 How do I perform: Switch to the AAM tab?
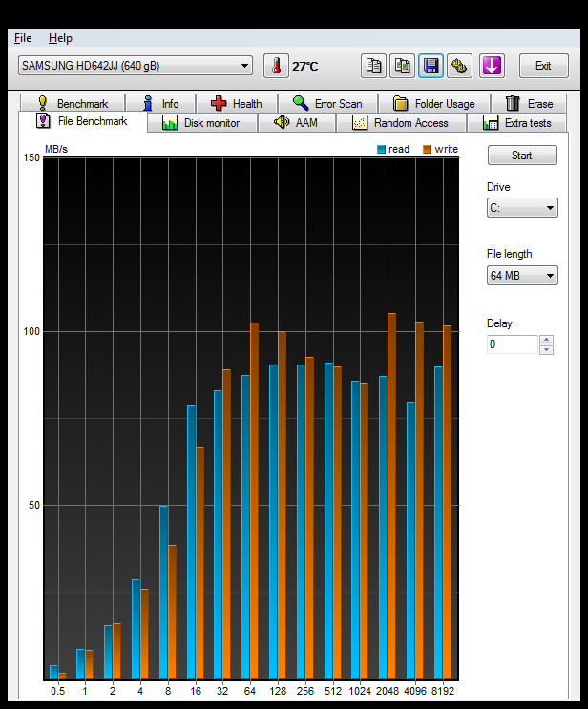pyautogui.click(x=297, y=122)
